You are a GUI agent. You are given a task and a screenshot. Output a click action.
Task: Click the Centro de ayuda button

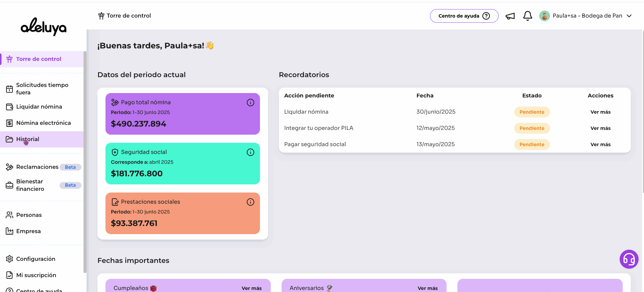click(x=464, y=16)
